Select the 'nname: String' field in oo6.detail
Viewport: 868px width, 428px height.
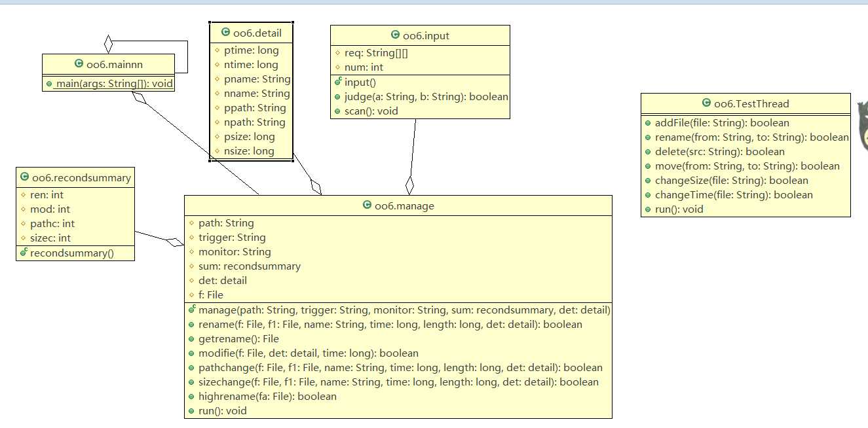(x=257, y=94)
